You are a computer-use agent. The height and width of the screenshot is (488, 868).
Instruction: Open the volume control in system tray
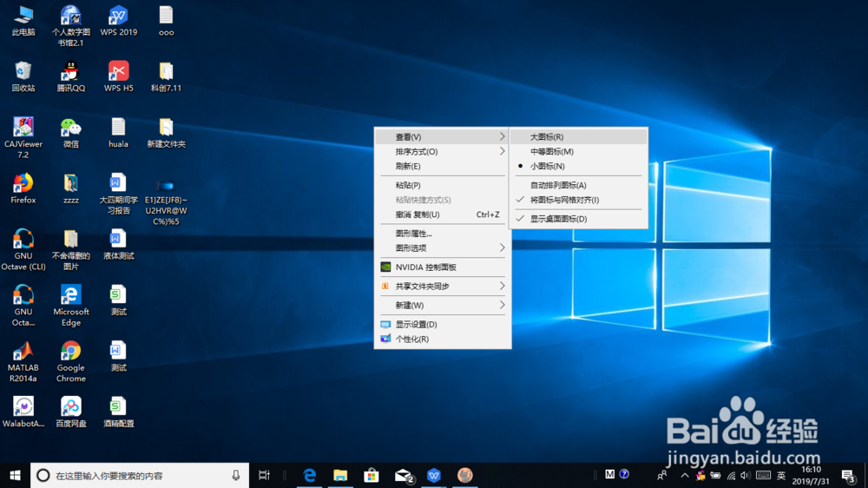(745, 475)
